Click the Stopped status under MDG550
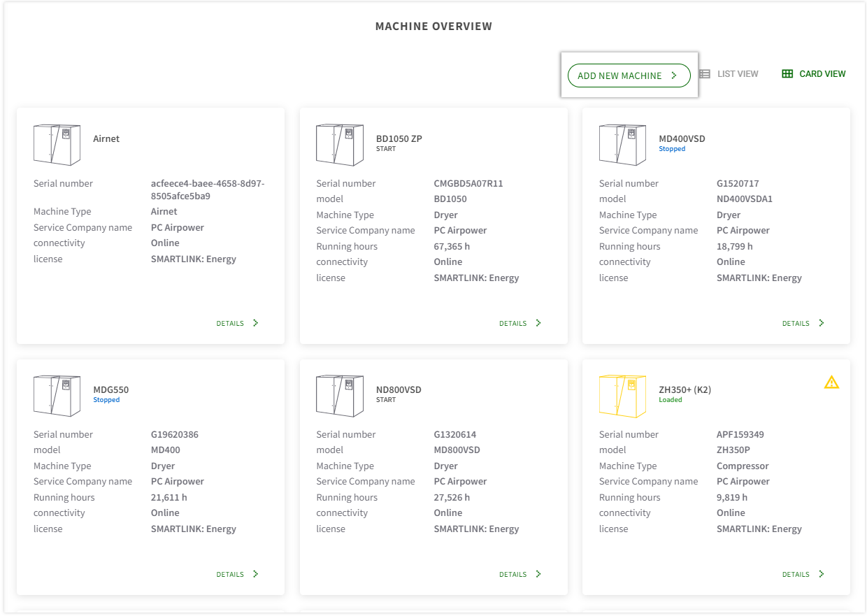This screenshot has width=867, height=616. click(x=106, y=400)
